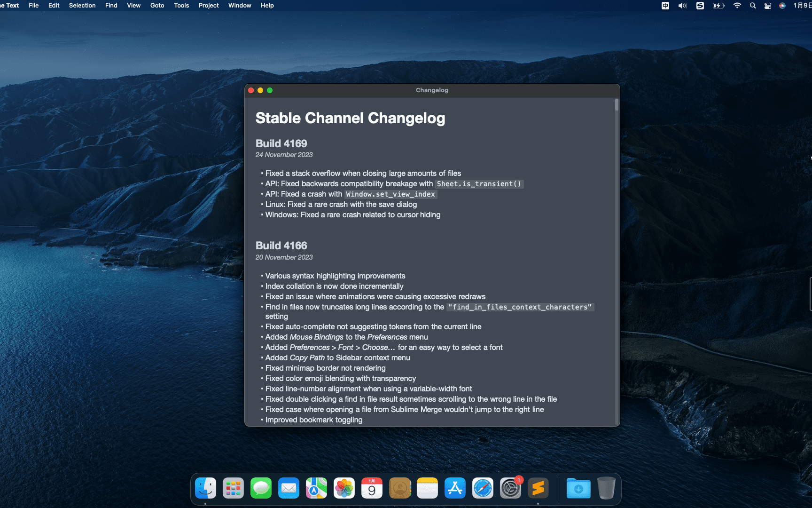812x508 pixels.
Task: Click the menu bar date 1月9
Action: tap(802, 6)
